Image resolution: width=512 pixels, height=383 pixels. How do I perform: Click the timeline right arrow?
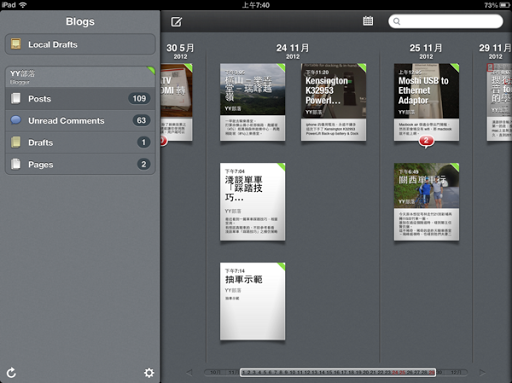point(482,372)
